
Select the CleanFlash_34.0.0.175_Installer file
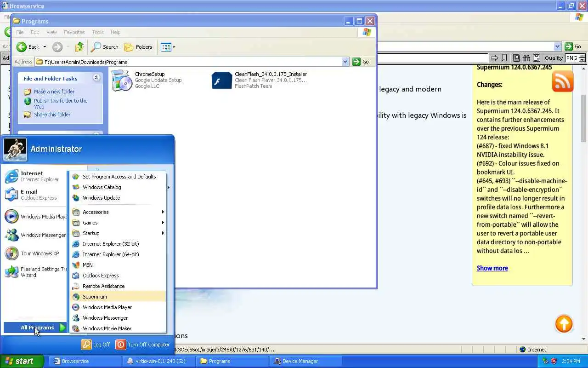coord(260,80)
